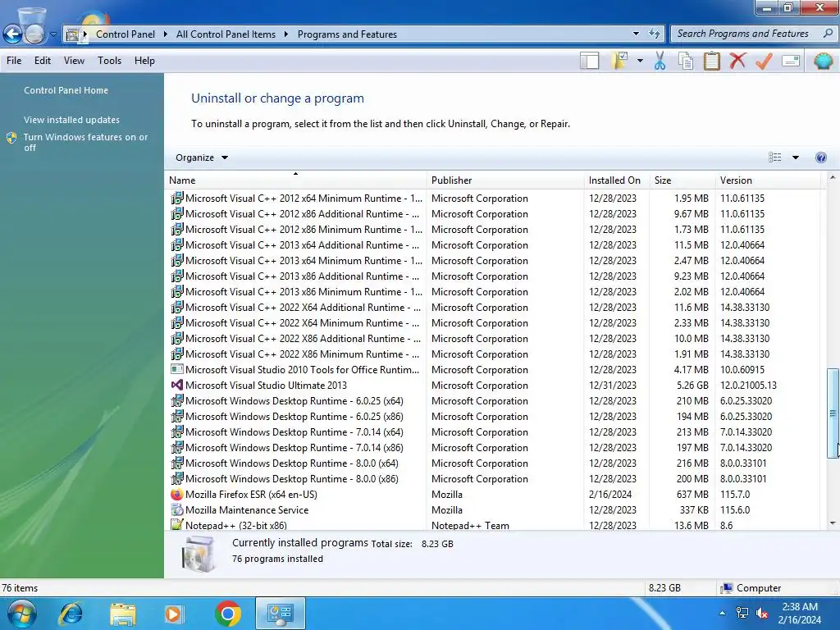
Task: Sort by the Installed On column header
Action: click(x=617, y=180)
